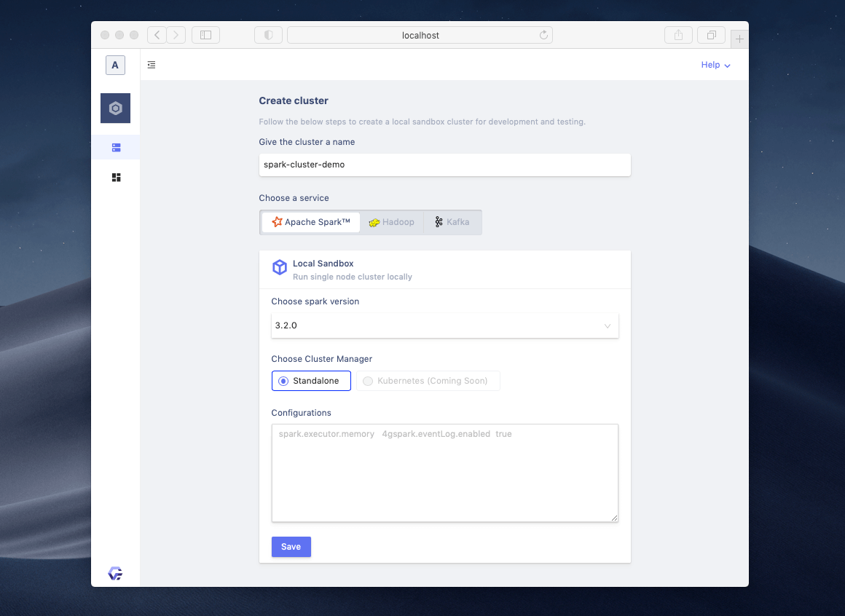This screenshot has height=616, width=845.
Task: Show all tabs overview button
Action: (712, 35)
